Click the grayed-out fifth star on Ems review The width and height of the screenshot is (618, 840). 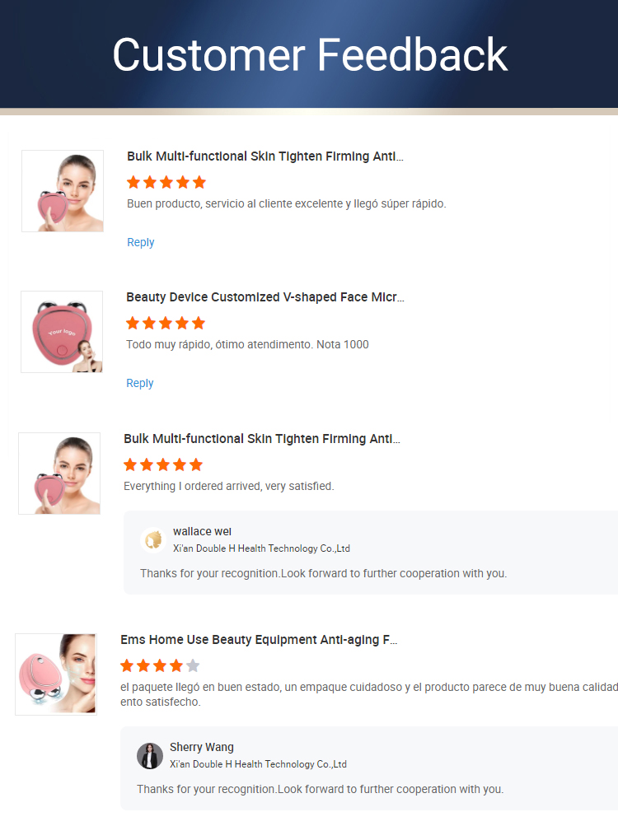pyautogui.click(x=193, y=665)
